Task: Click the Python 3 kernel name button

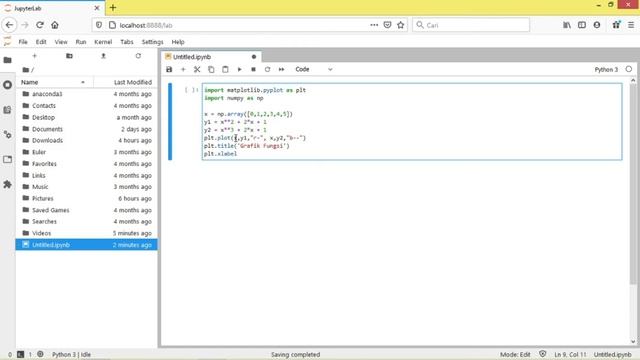Action: [606, 69]
